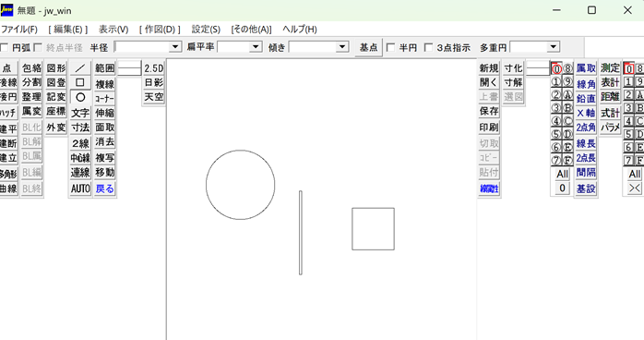Open the その他(A) menu
644x340 pixels.
(251, 30)
